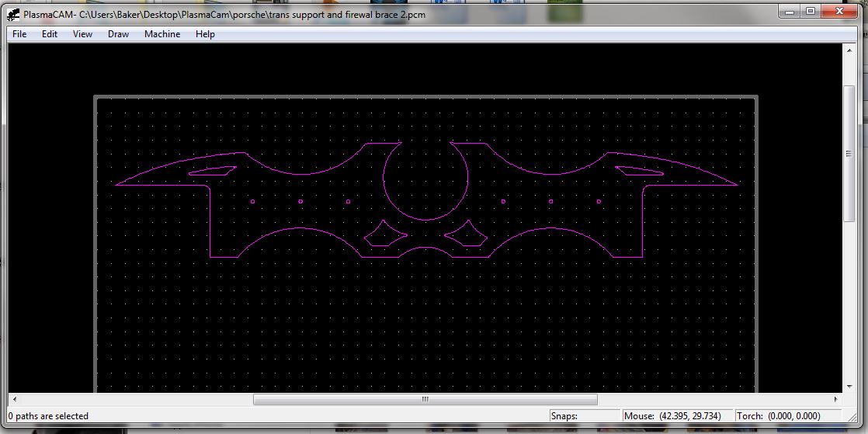The image size is (868, 434).
Task: Open the Draw menu
Action: pos(118,34)
